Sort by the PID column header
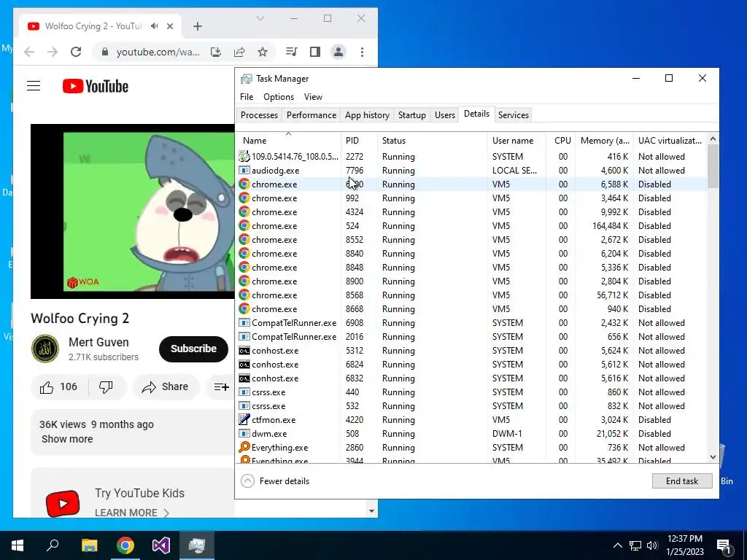Viewport: 747px width, 560px height. [x=359, y=141]
